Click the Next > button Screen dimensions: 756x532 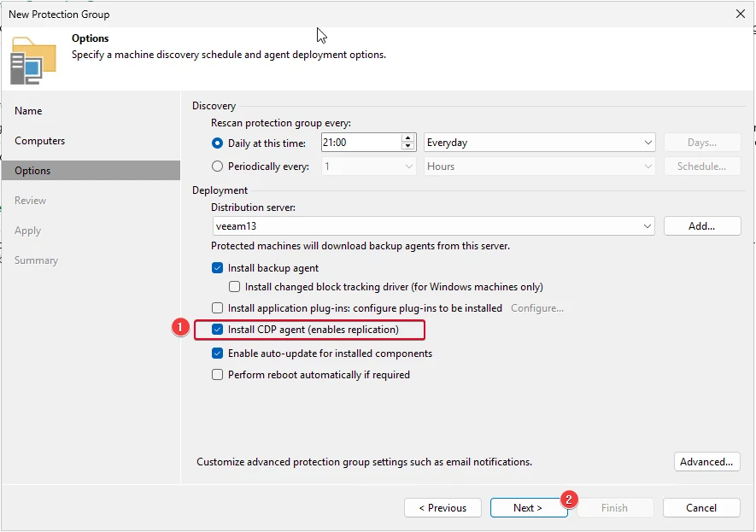(x=529, y=508)
